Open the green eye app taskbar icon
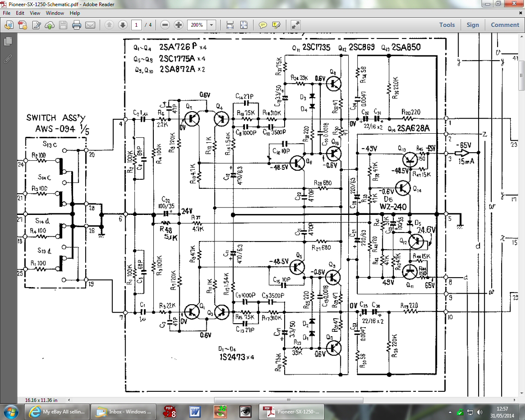Image resolution: width=525 pixels, height=420 pixels. (x=220, y=412)
